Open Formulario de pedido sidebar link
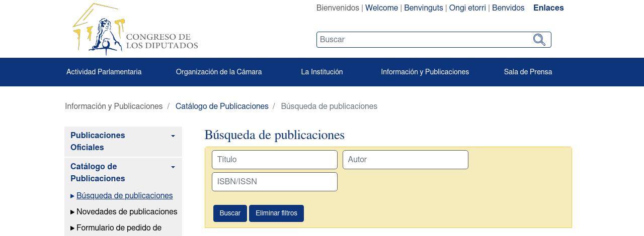Image resolution: width=644 pixels, height=236 pixels. [x=119, y=228]
